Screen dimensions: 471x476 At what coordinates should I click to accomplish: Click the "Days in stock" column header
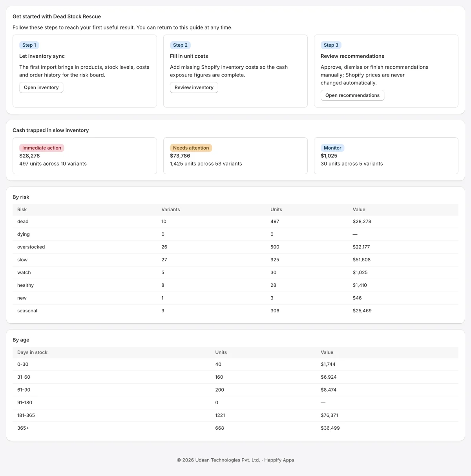[32, 352]
